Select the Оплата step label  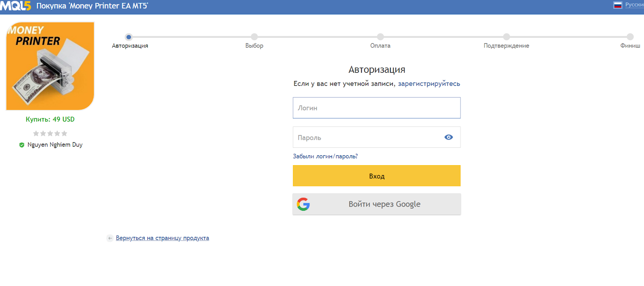(380, 46)
